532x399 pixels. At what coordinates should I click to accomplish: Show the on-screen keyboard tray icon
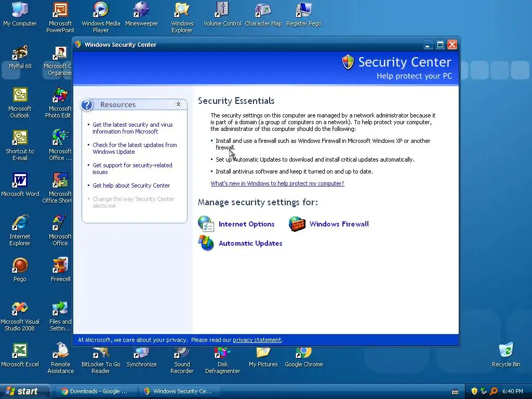pyautogui.click(x=455, y=392)
